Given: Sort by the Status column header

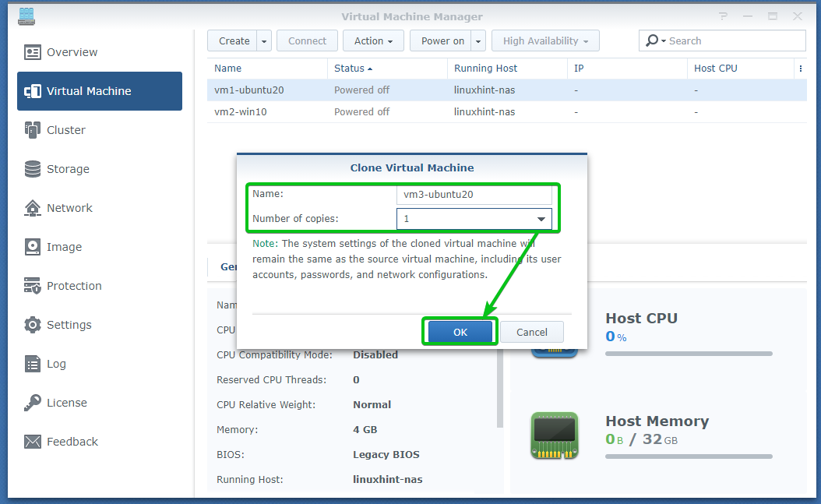Looking at the screenshot, I should point(387,69).
